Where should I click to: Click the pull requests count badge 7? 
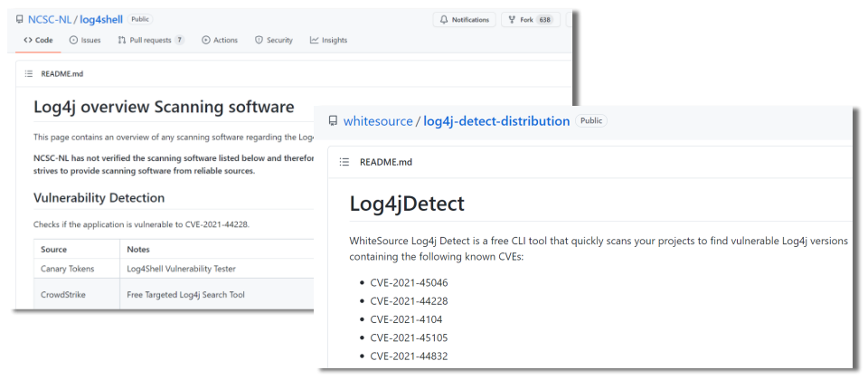coord(179,40)
